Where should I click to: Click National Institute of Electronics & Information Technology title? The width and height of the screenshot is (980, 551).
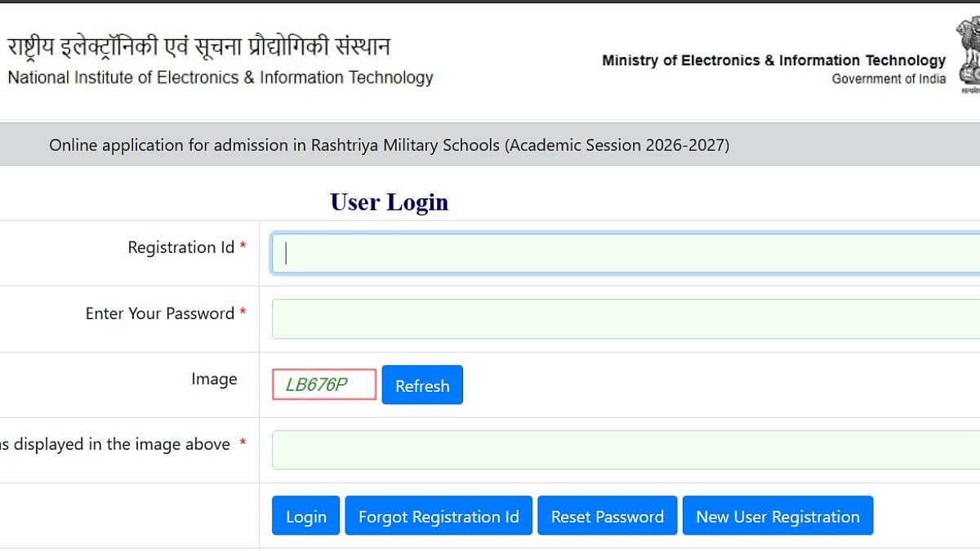(x=220, y=78)
